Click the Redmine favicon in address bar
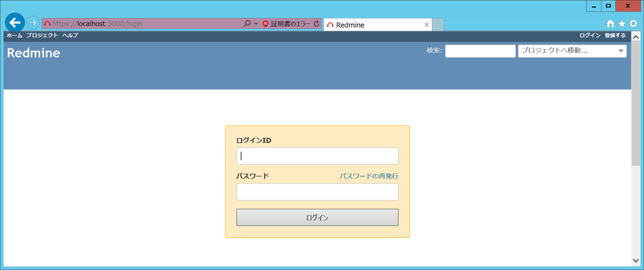The height and width of the screenshot is (270, 644). tap(47, 24)
